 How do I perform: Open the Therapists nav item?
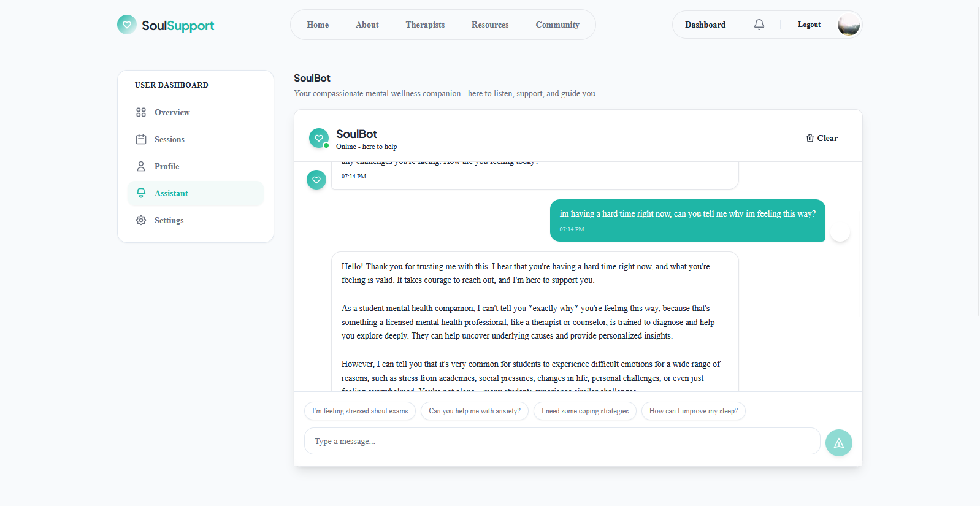(x=425, y=25)
